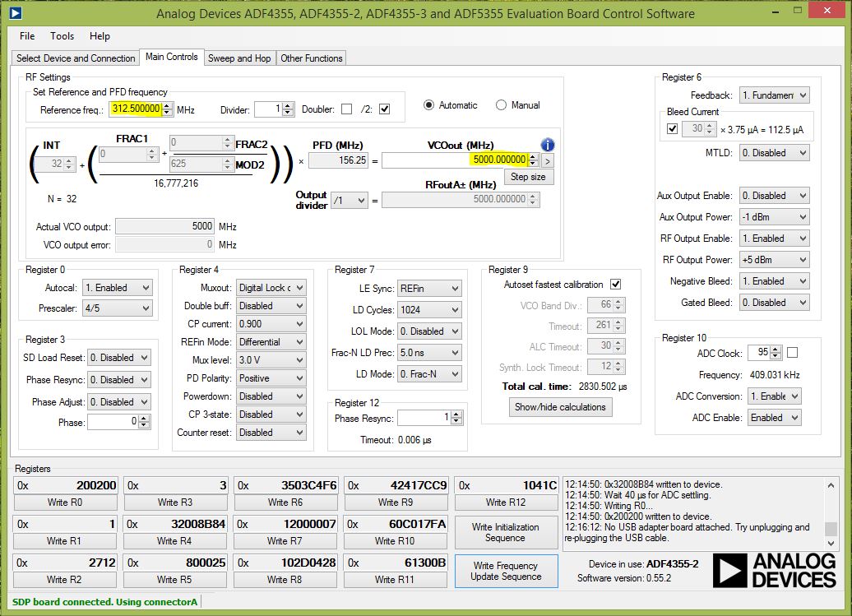Switch to the Sweep and Hop tab
The height and width of the screenshot is (616, 852).
(x=238, y=58)
